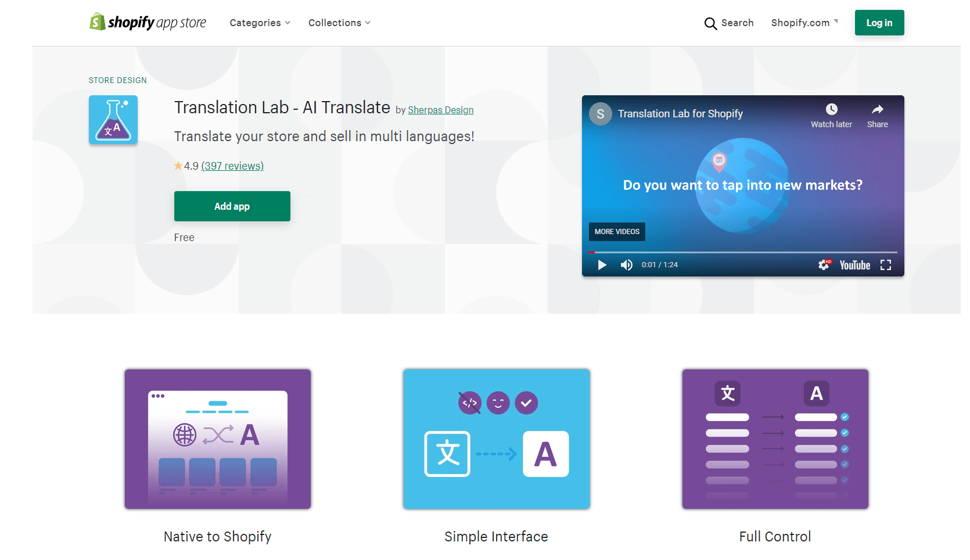
Task: Click the Free pricing label
Action: (x=184, y=238)
